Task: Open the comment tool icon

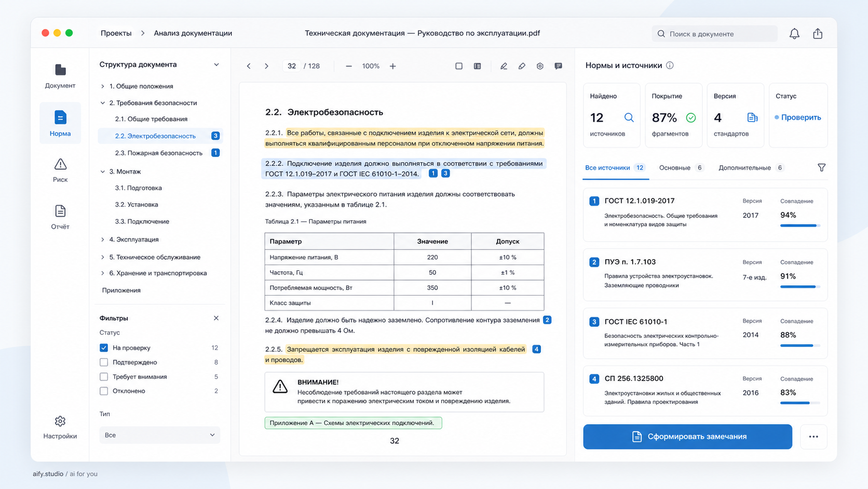Action: tap(558, 66)
